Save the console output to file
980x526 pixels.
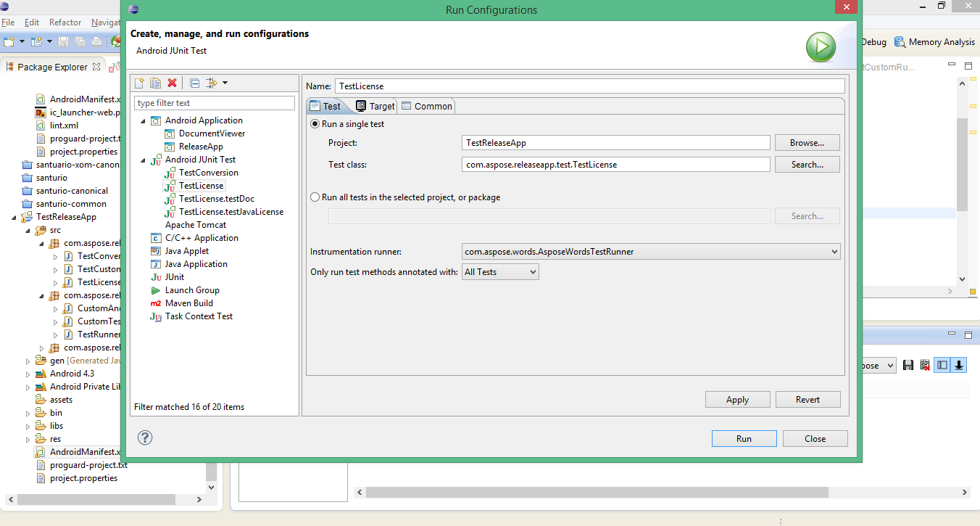click(908, 365)
